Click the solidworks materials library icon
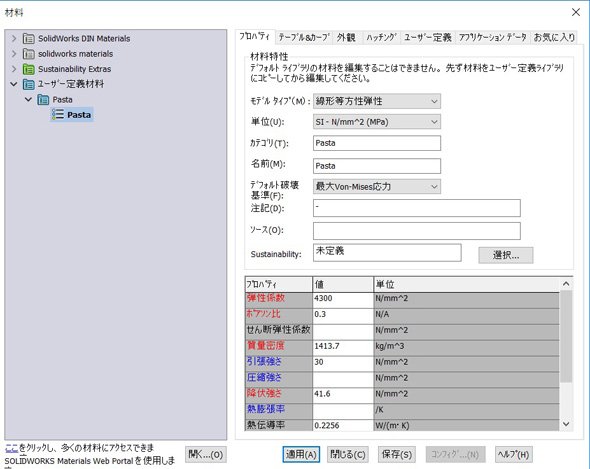 tap(29, 54)
